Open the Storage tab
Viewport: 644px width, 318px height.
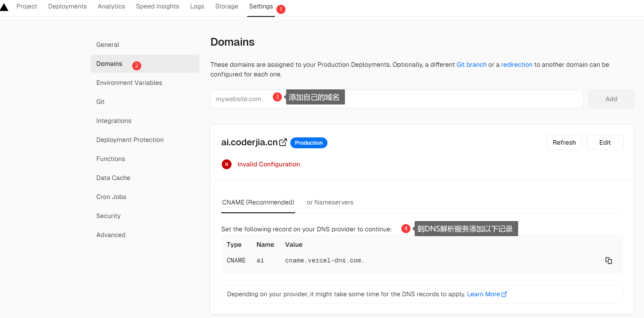tap(227, 6)
